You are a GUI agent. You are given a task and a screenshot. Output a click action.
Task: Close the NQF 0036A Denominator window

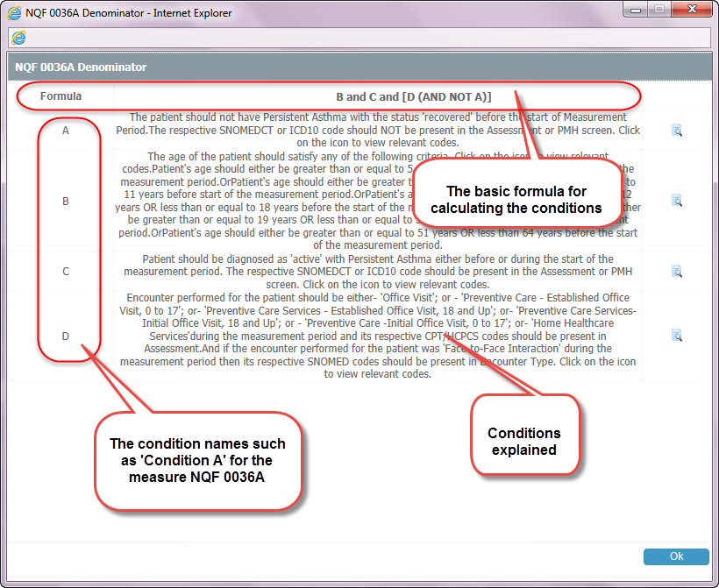click(x=693, y=10)
